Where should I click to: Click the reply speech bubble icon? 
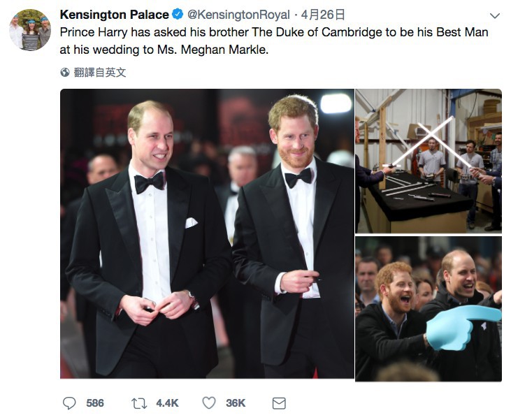pyautogui.click(x=69, y=403)
